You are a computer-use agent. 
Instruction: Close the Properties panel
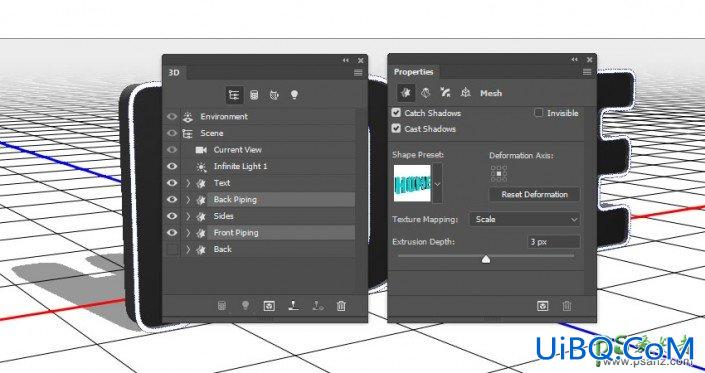pos(589,59)
